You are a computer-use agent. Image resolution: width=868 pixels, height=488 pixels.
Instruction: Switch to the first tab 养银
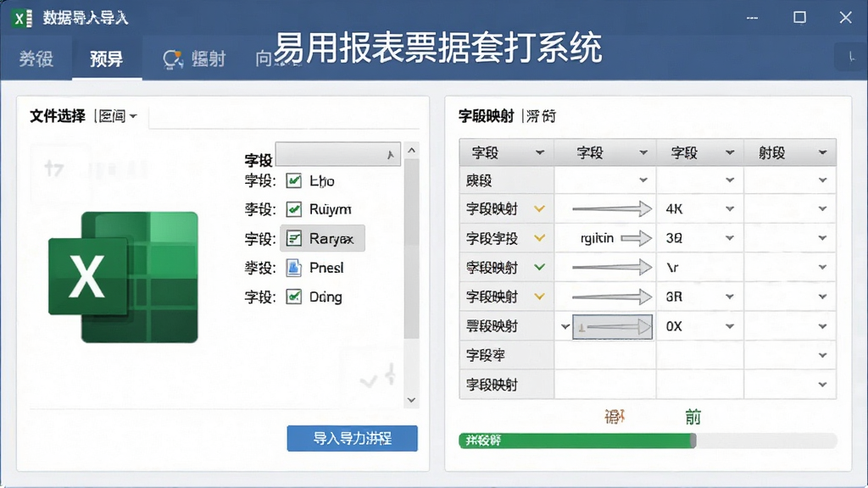coord(36,58)
